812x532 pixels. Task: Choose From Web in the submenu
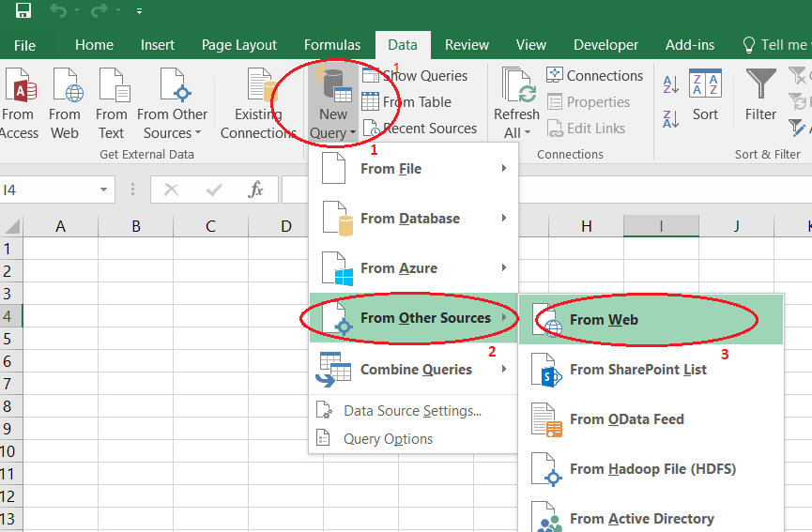pos(604,320)
